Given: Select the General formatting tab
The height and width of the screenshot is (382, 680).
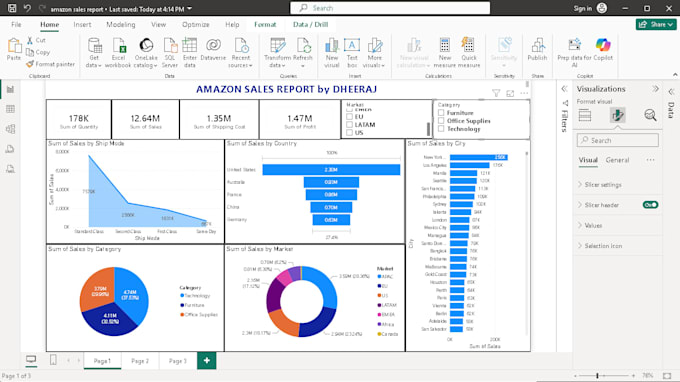Looking at the screenshot, I should [618, 160].
